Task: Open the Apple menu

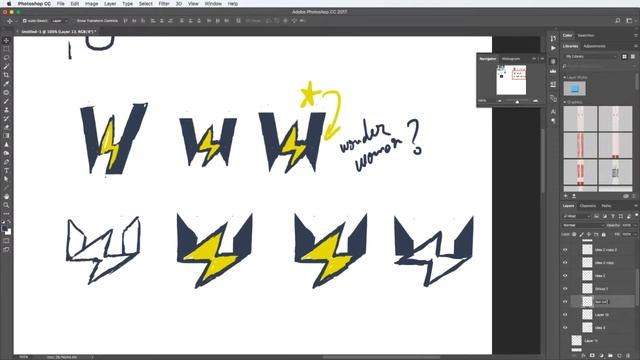Action: pyautogui.click(x=9, y=4)
